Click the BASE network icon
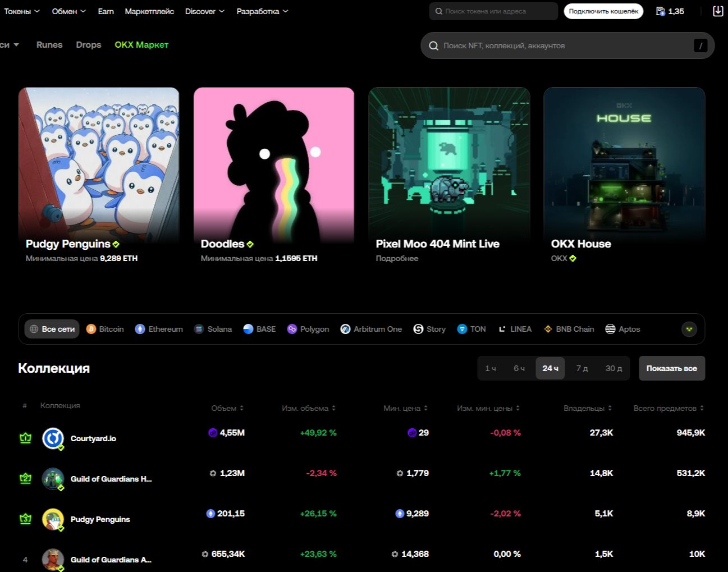728x572 pixels. (x=248, y=329)
